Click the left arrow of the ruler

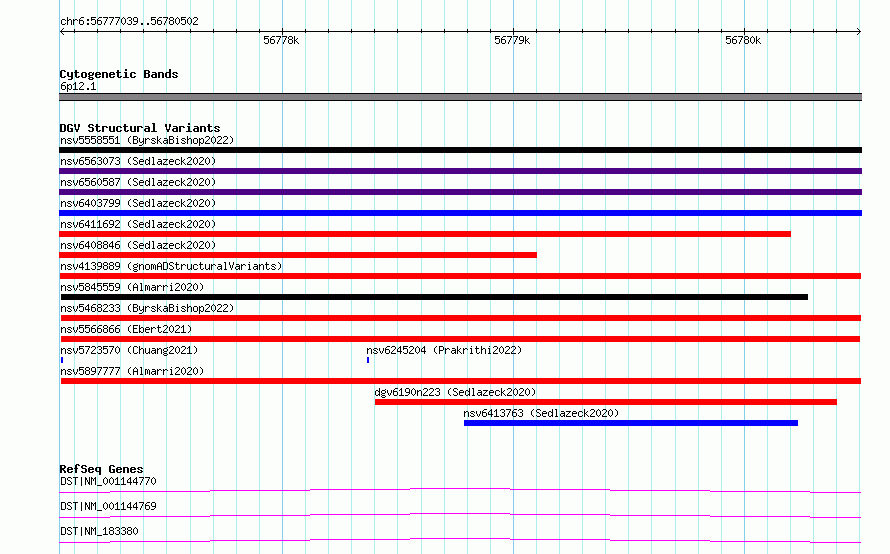(62, 31)
